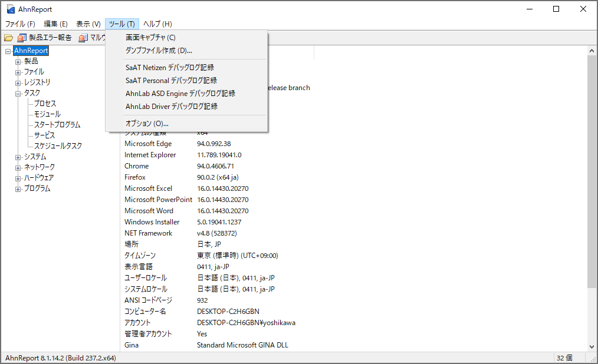This screenshot has height=364, width=598.
Task: Click the ANSI コードページ row label
Action: [x=149, y=300]
